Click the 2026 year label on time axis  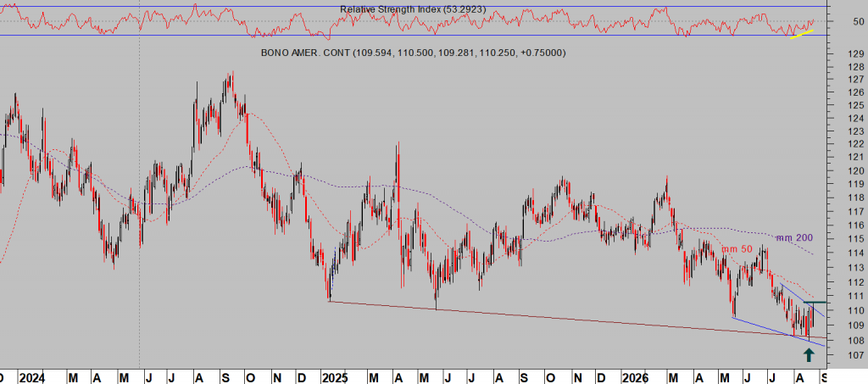[635, 378]
